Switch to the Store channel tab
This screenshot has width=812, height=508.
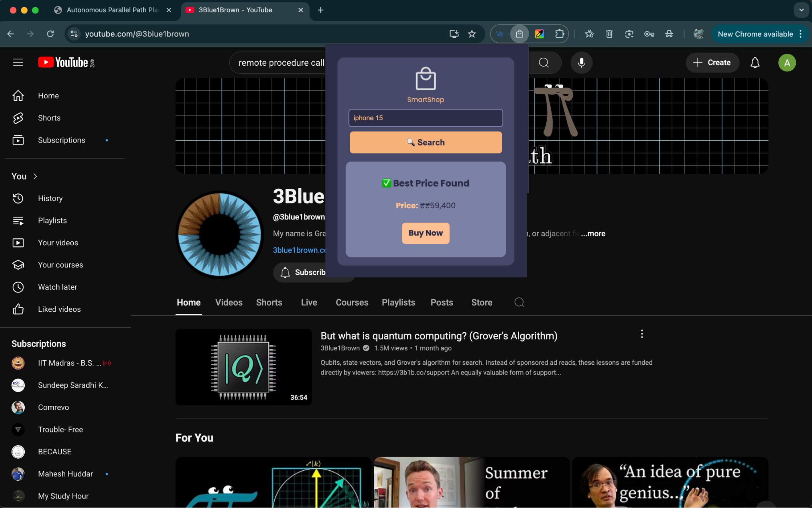coord(481,302)
